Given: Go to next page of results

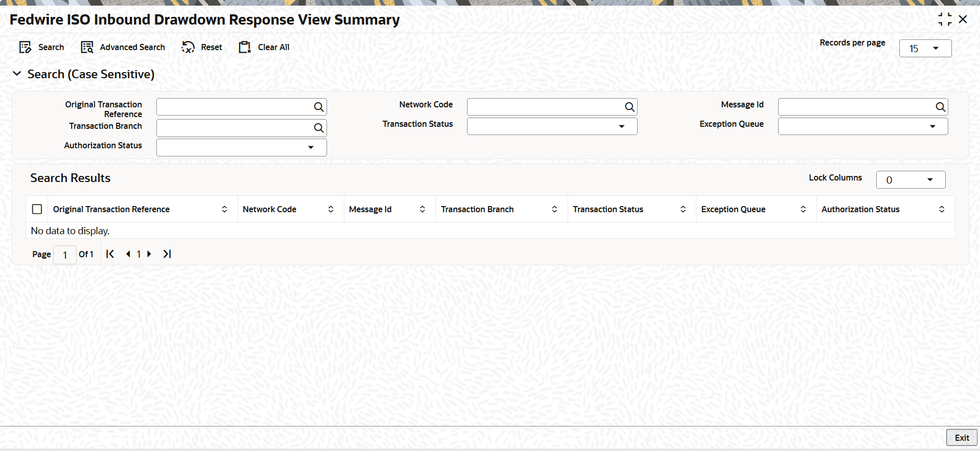Looking at the screenshot, I should click(x=149, y=254).
